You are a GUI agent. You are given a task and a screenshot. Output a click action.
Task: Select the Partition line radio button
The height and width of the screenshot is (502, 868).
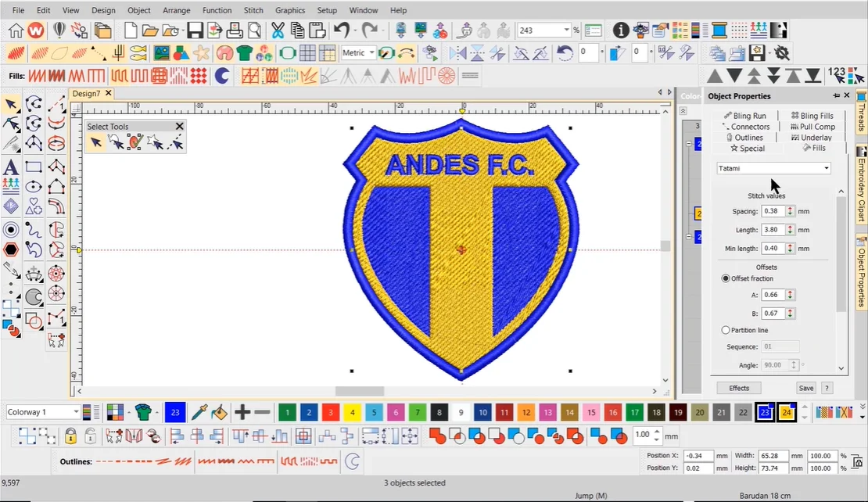(725, 330)
